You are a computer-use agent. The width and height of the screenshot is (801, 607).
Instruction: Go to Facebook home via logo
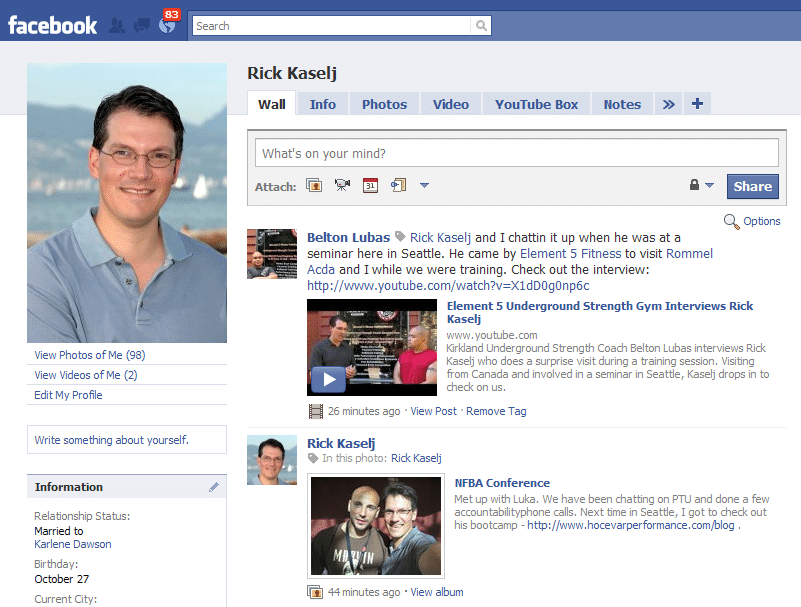coord(52,25)
